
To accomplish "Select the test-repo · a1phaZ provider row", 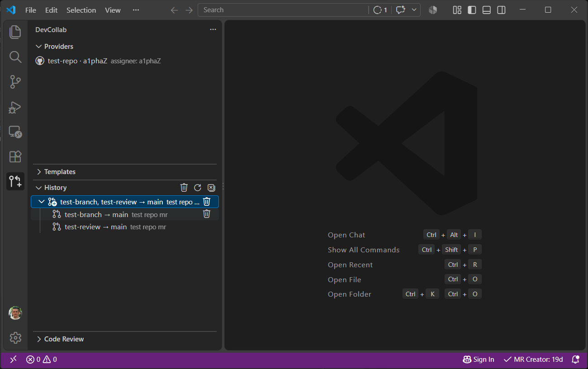I will pyautogui.click(x=125, y=61).
